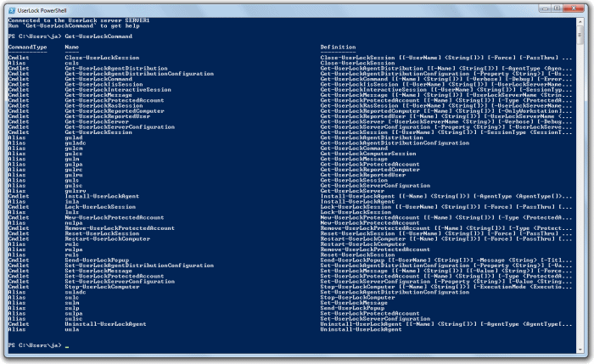Select the 'gulsrv' alias name
The image size is (594, 364).
point(76,191)
